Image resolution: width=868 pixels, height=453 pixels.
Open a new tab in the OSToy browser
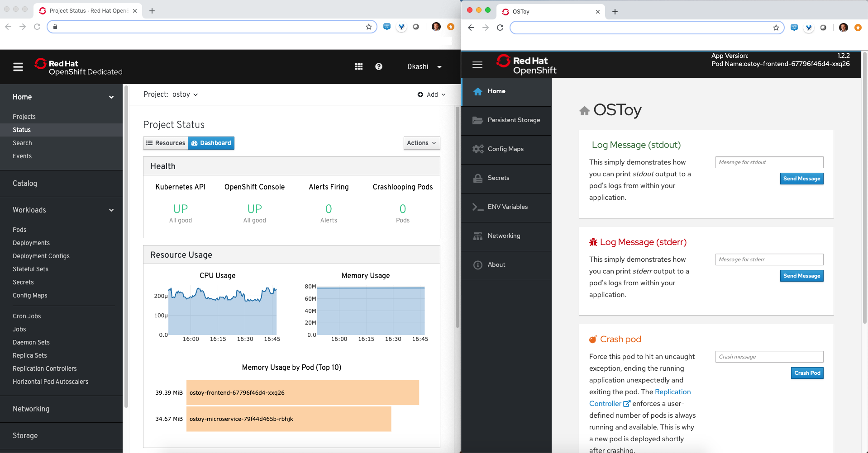pos(615,12)
